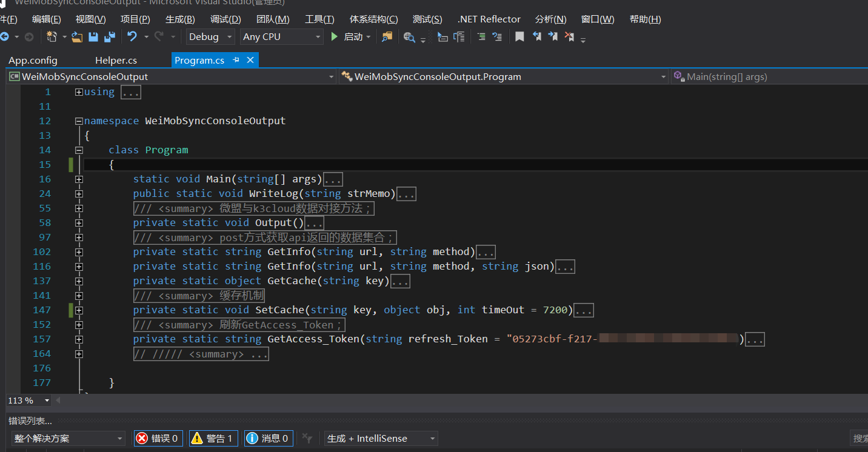Image resolution: width=868 pixels, height=452 pixels.
Task: Open the 生成(B) menu
Action: point(180,19)
